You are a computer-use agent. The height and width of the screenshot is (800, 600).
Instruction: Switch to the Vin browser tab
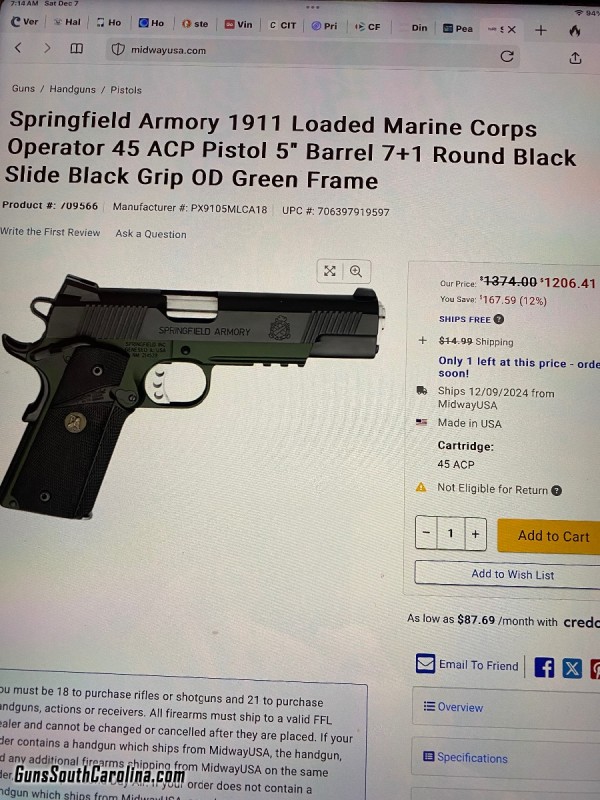(x=239, y=24)
